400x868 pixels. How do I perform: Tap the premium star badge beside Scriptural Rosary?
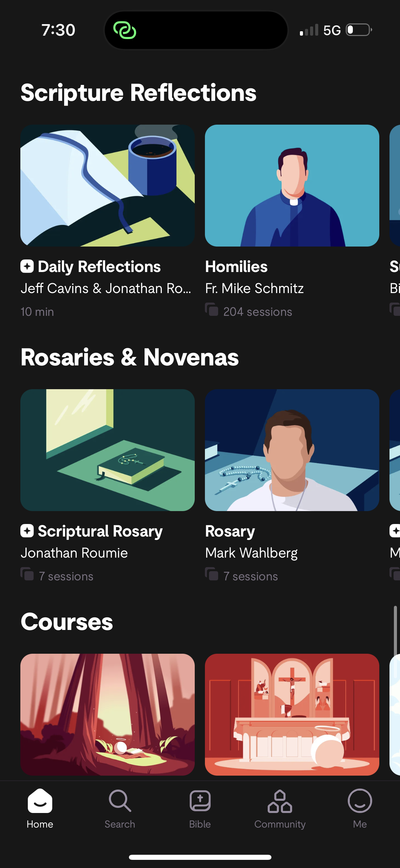(27, 531)
